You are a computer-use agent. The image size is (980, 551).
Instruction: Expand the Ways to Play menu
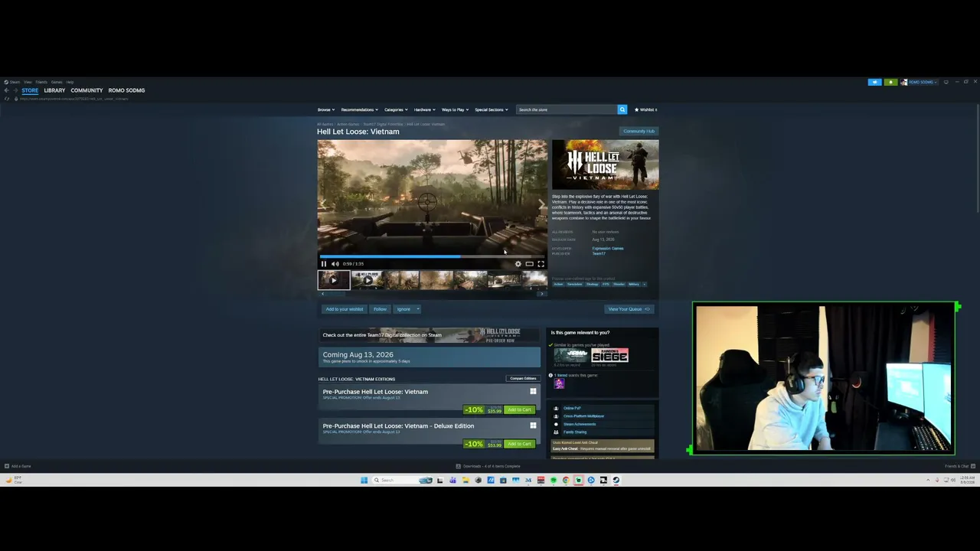(455, 109)
